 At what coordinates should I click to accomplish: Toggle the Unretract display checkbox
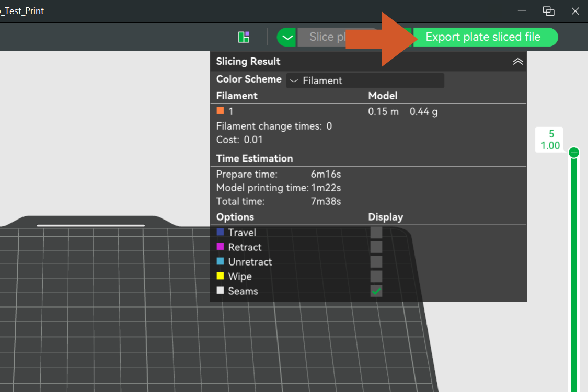(376, 262)
